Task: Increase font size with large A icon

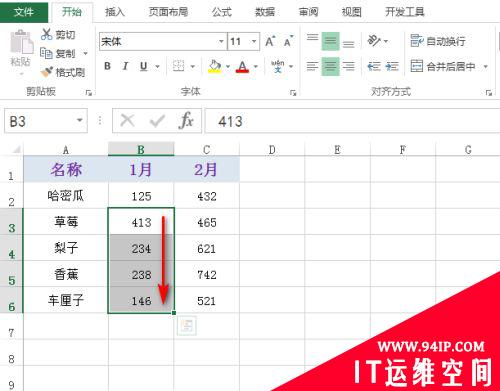Action: click(x=270, y=41)
